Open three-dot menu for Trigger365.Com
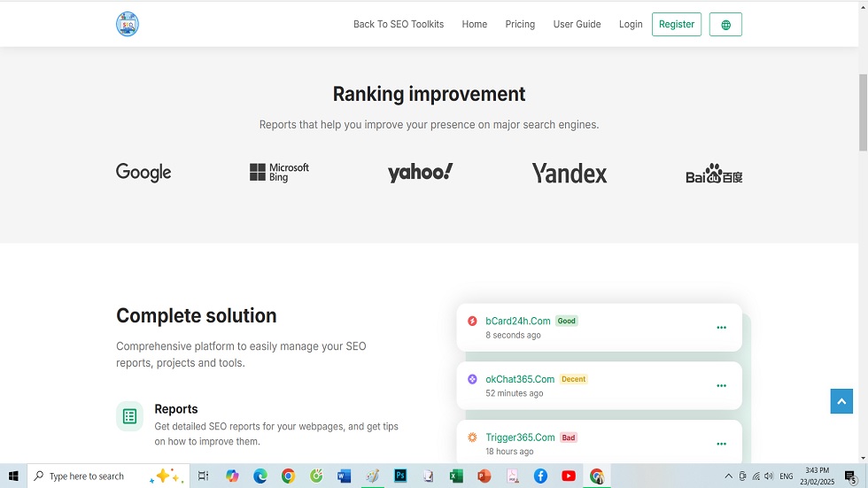This screenshot has height=488, width=868. (721, 444)
